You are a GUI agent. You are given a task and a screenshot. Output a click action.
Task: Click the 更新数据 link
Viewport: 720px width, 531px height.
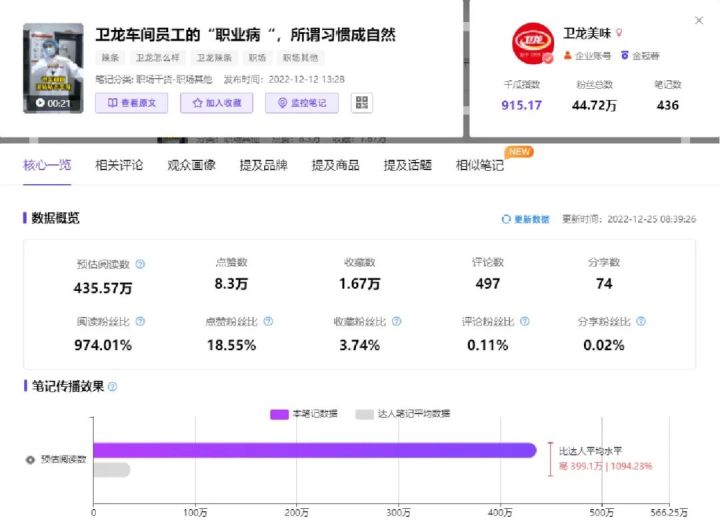[531, 219]
